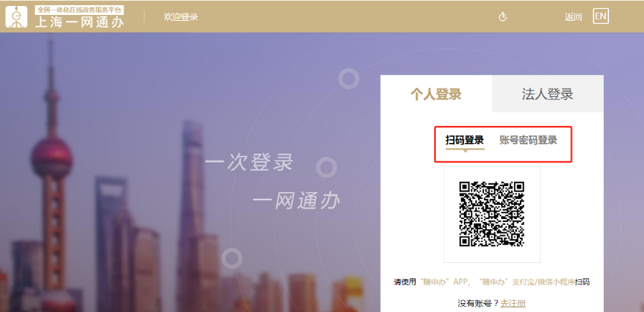Click the 没有账号？ text
The width and height of the screenshot is (644, 312).
point(478,303)
